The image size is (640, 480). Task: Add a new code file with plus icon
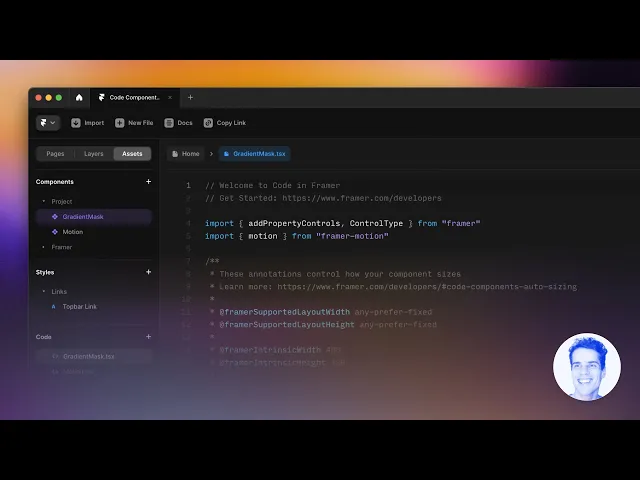(x=149, y=337)
